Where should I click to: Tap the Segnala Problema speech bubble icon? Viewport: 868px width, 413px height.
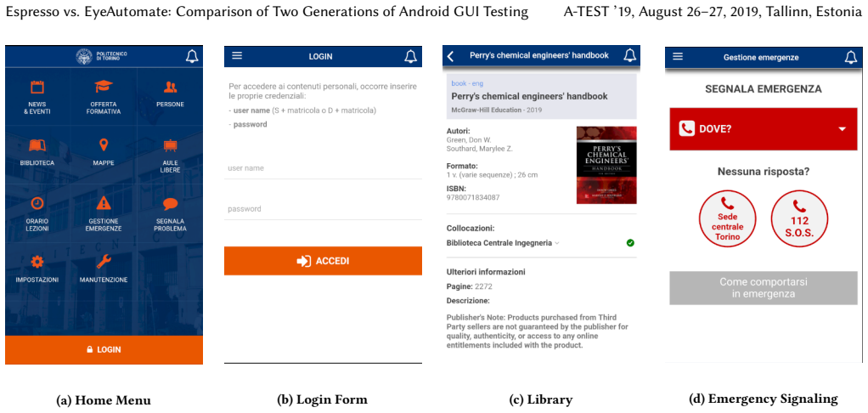(x=170, y=204)
